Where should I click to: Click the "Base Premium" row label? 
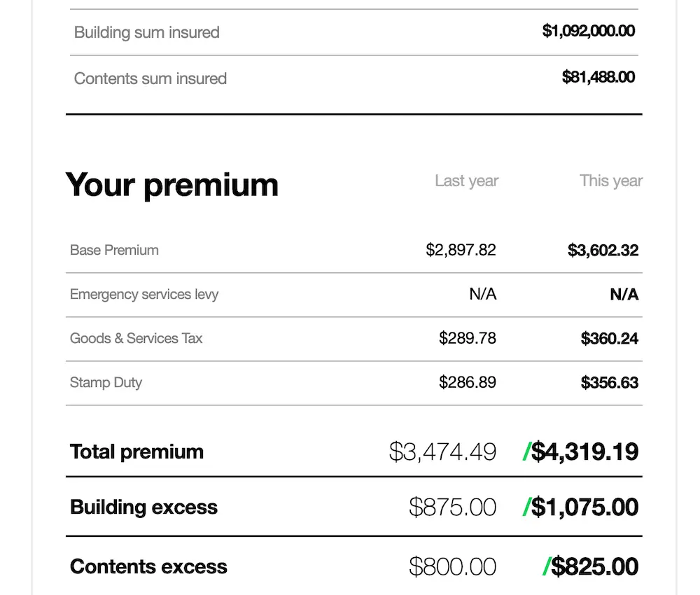pyautogui.click(x=114, y=250)
